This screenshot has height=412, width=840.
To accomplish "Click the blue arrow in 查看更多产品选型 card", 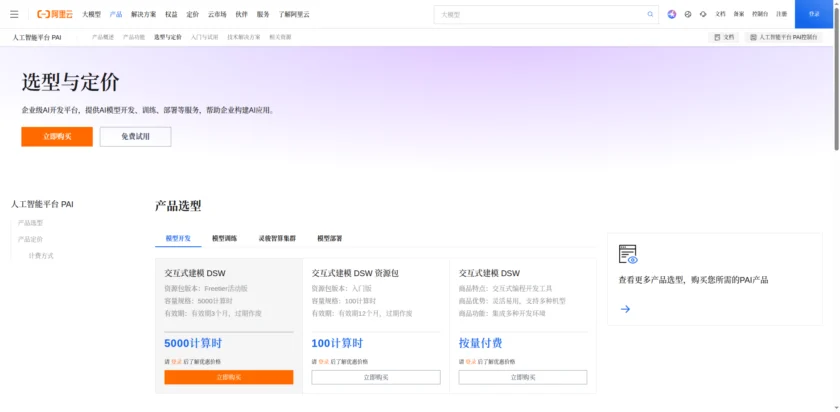I will click(x=625, y=309).
